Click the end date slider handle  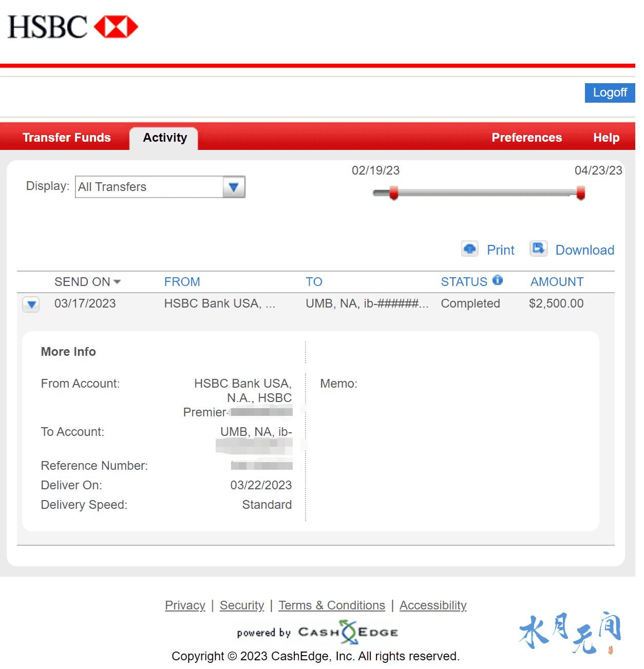tap(581, 193)
